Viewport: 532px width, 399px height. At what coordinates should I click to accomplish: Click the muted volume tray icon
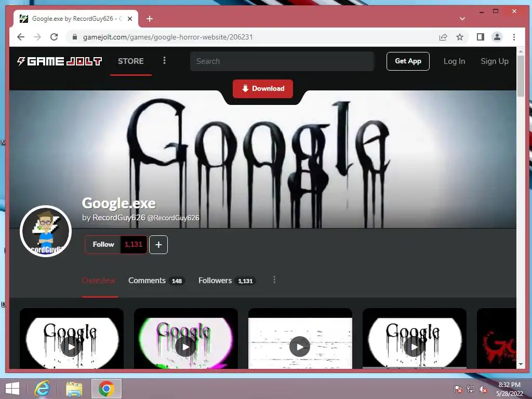[x=483, y=389]
